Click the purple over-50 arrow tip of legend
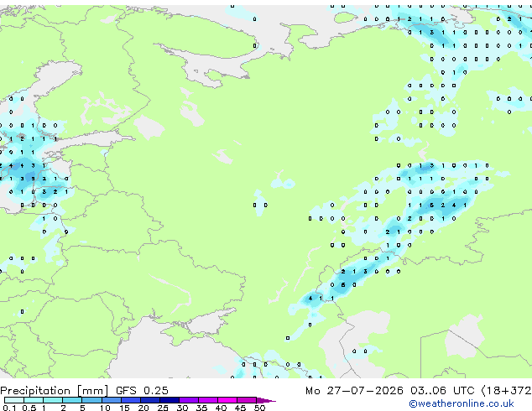Image resolution: width=532 pixels, height=411 pixels. click(x=266, y=400)
